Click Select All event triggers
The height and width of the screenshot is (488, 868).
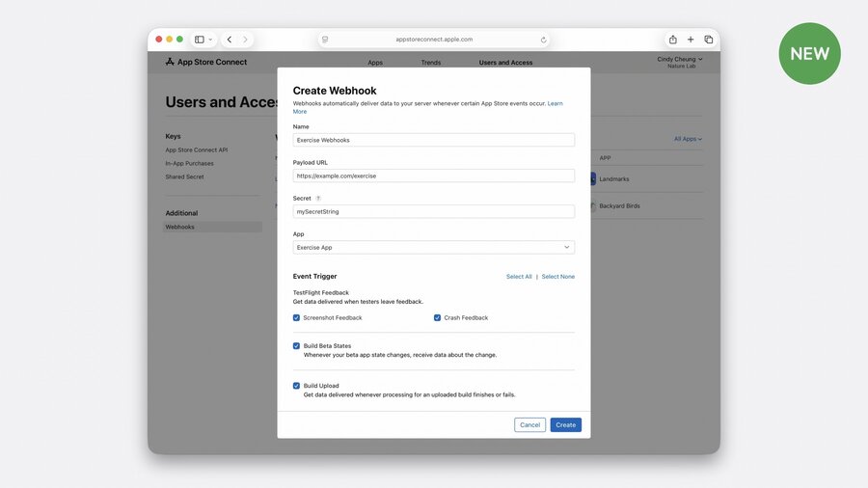(519, 277)
